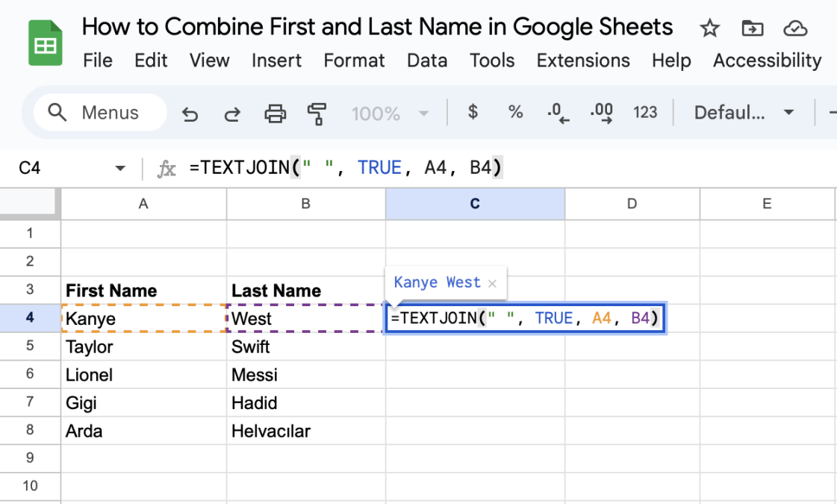
Task: Open the Print icon
Action: point(276,113)
